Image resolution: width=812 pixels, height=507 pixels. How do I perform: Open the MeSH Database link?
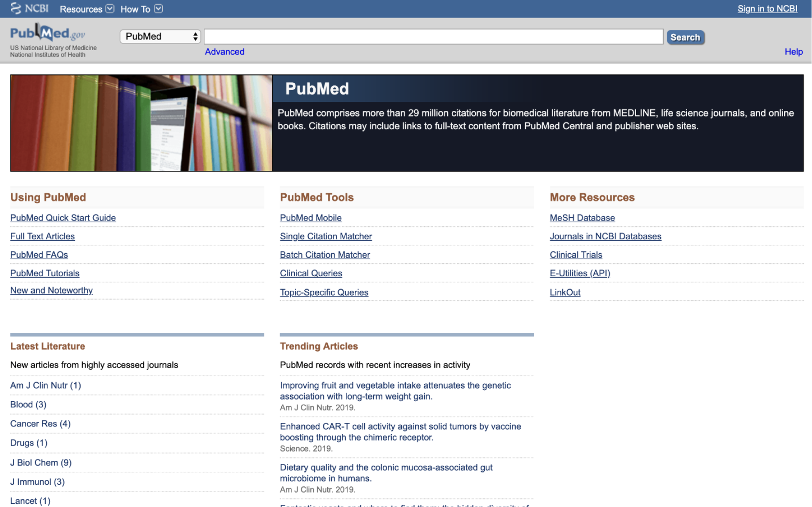(582, 218)
